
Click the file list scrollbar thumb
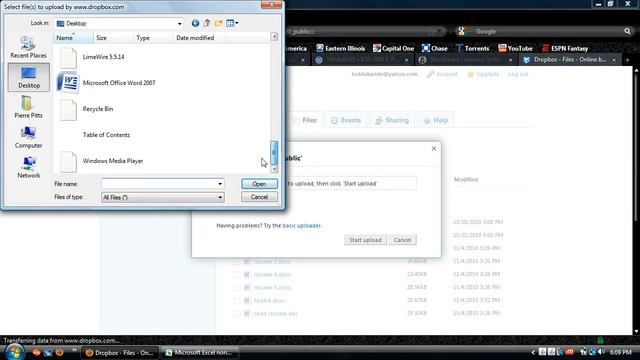point(274,152)
